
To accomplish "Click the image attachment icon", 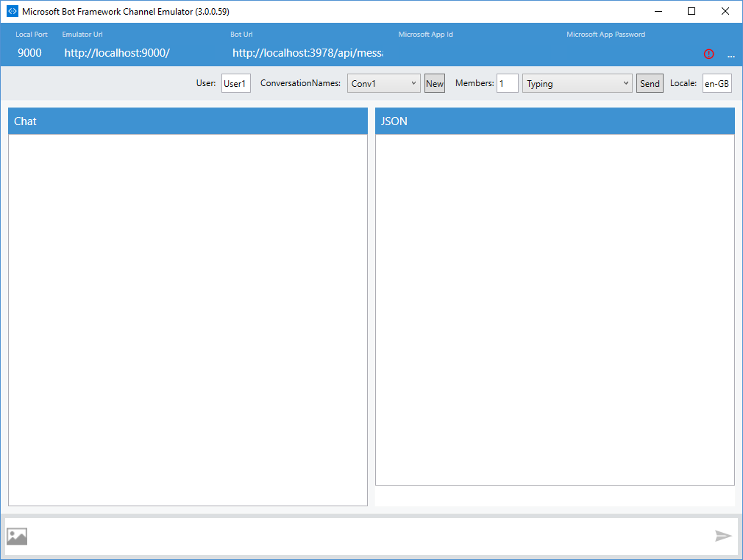I will tap(17, 536).
